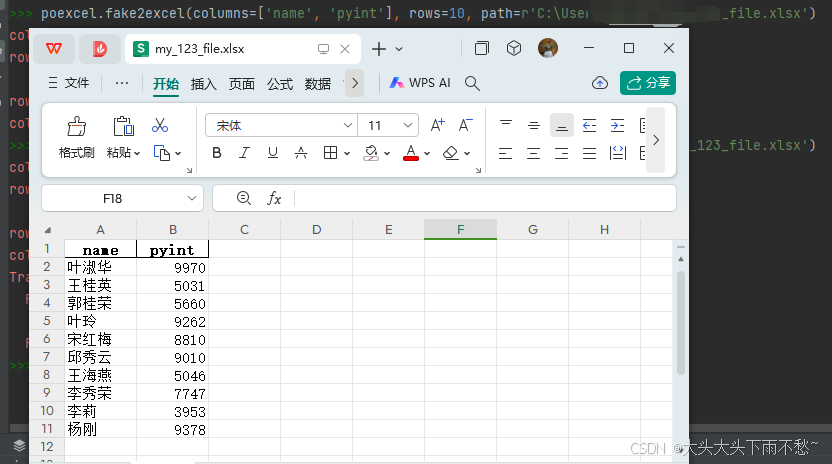Expand the new tab dropdown arrow
832x464 pixels.
[399, 49]
